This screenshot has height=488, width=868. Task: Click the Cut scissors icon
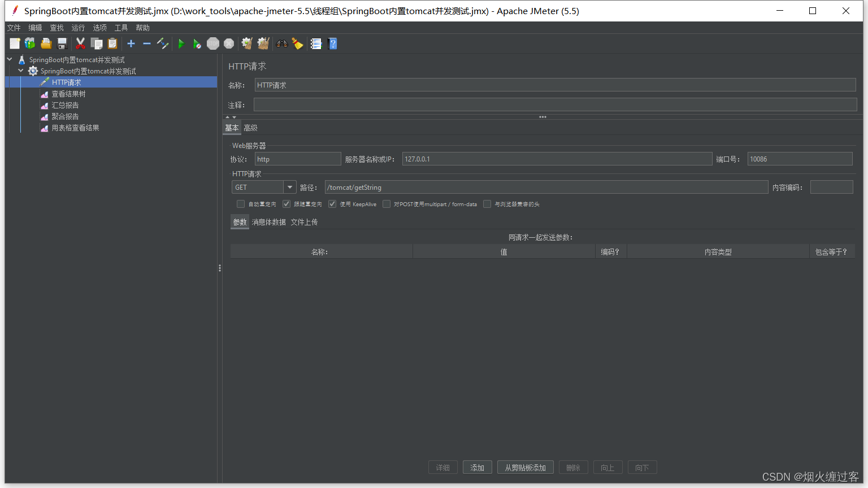pyautogui.click(x=80, y=43)
